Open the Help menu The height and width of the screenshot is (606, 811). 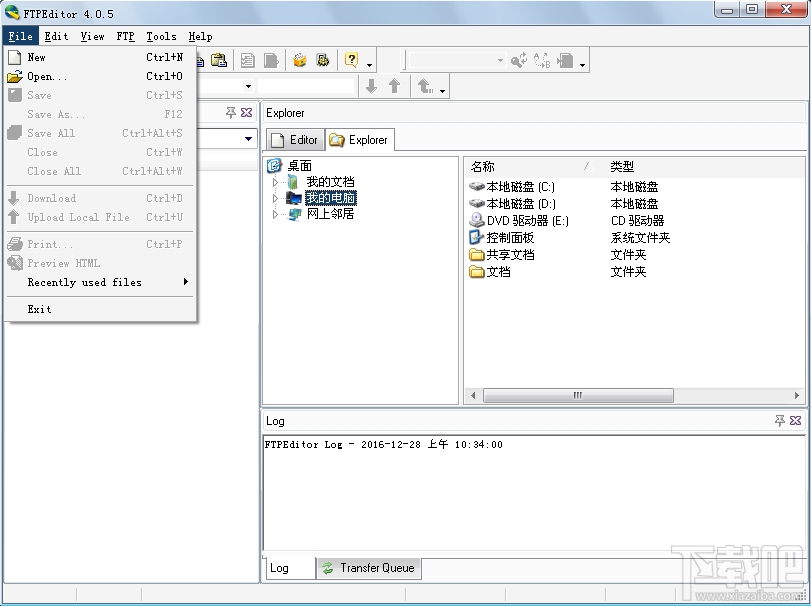click(x=201, y=36)
